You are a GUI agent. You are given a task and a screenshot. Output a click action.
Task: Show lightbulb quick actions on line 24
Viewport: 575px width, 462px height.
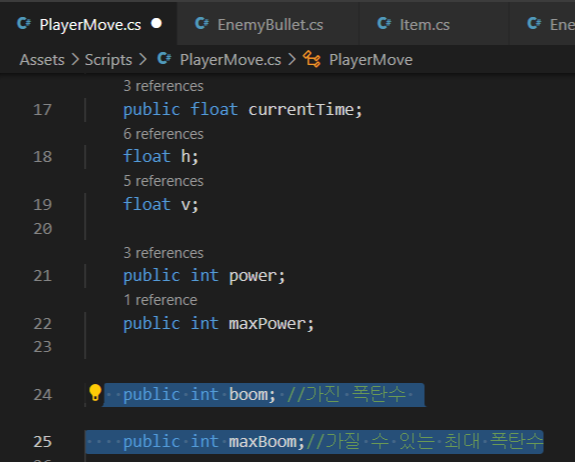95,393
